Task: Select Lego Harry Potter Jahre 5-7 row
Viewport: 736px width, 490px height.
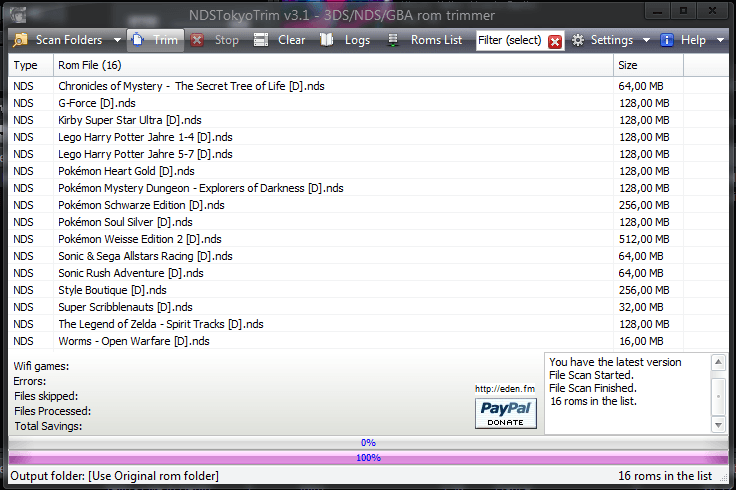Action: [368, 154]
